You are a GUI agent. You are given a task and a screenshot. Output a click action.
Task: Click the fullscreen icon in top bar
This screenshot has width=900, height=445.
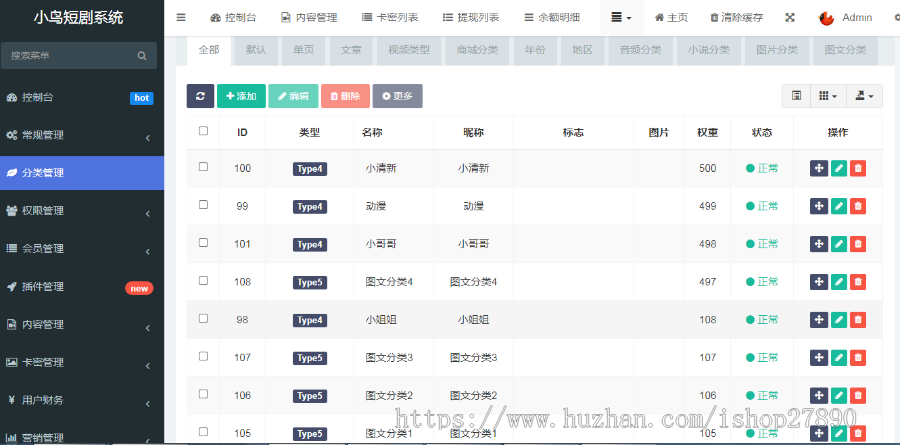[790, 18]
